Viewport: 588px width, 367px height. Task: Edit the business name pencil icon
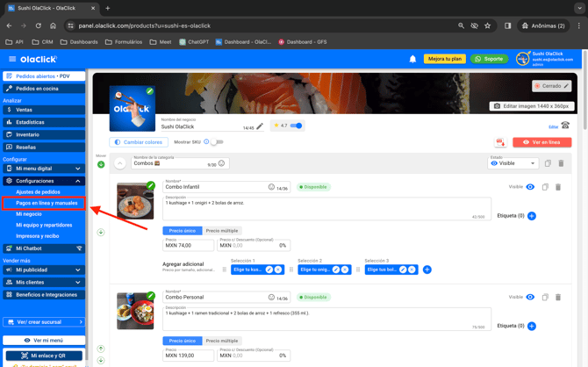(260, 126)
